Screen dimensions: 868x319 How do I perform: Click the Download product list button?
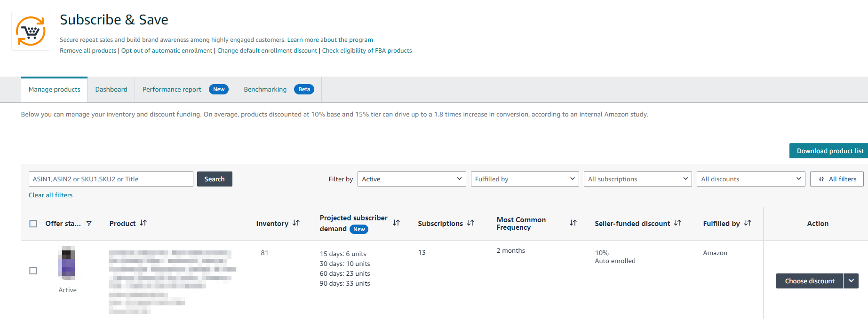click(829, 151)
